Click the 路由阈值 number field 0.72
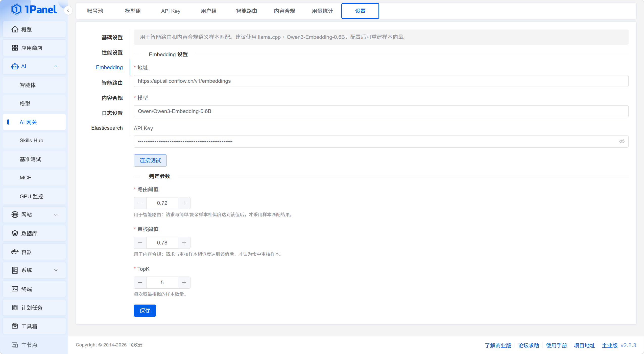644x354 pixels. (x=162, y=203)
